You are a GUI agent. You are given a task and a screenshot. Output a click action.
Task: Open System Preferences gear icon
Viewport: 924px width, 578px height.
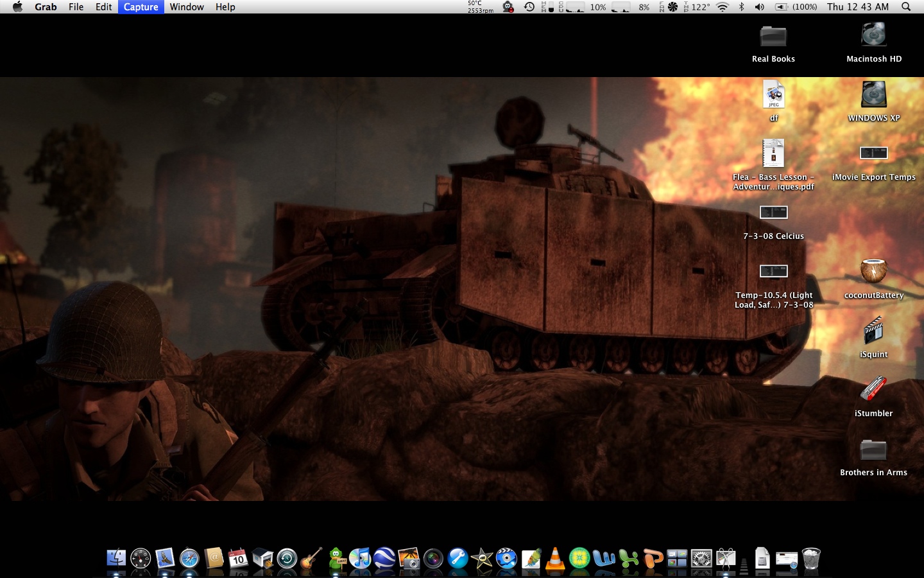coord(701,559)
